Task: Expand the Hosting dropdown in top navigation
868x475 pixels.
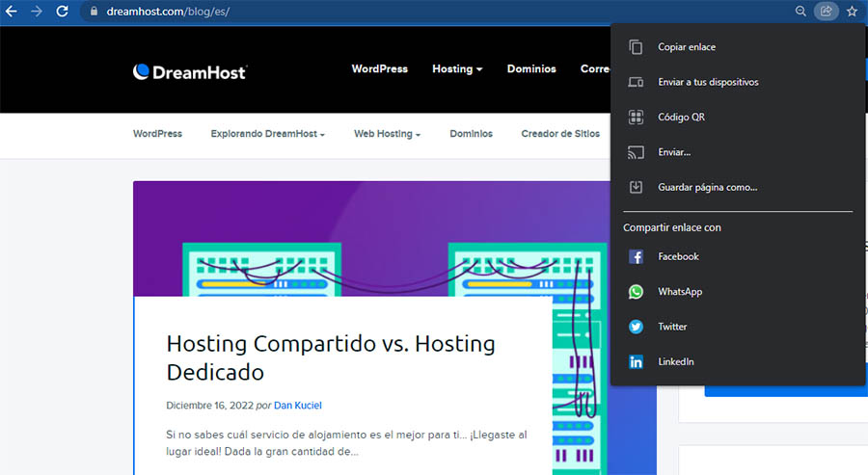Action: pos(457,69)
